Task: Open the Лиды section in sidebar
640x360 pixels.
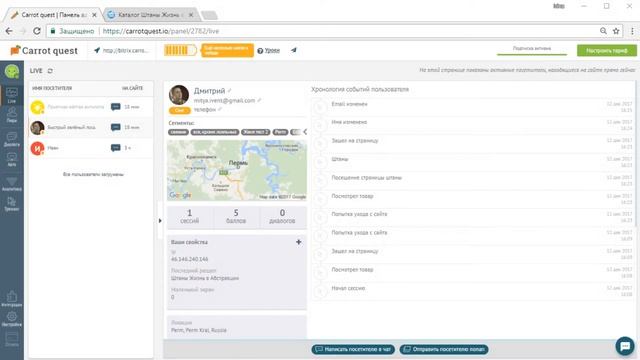Action: point(12,115)
